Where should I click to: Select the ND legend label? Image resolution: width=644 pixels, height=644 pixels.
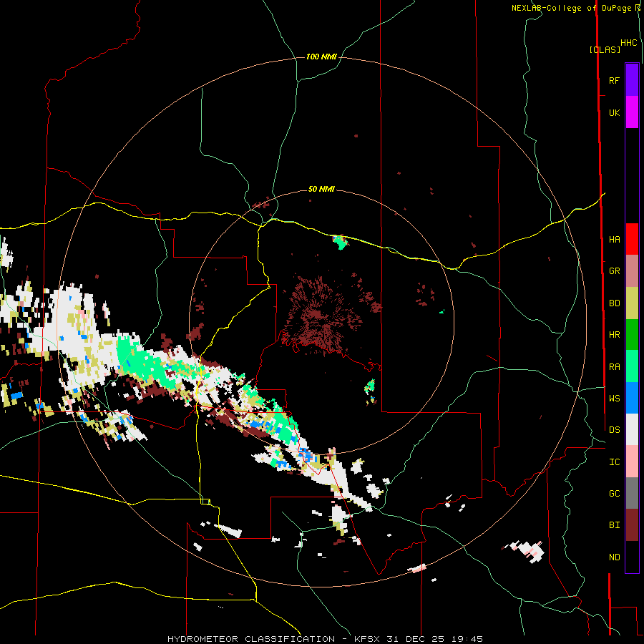click(x=614, y=557)
